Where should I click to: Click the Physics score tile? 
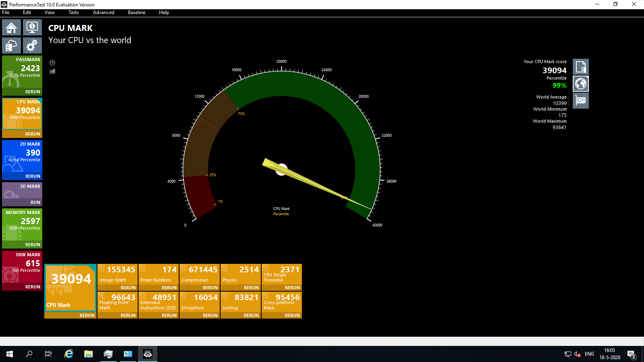241,274
